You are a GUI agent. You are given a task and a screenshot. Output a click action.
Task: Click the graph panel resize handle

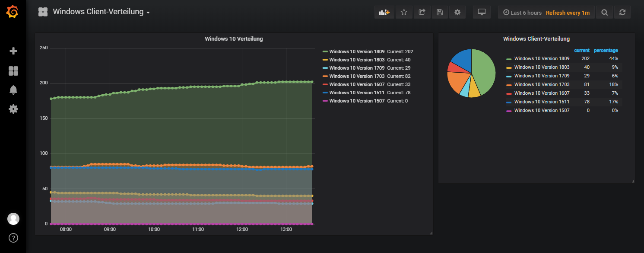click(x=431, y=234)
